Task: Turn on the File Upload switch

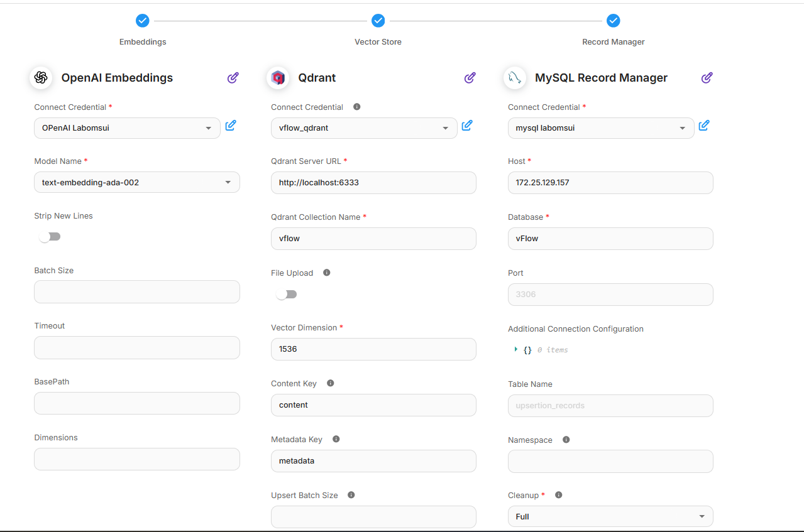Action: pos(286,294)
